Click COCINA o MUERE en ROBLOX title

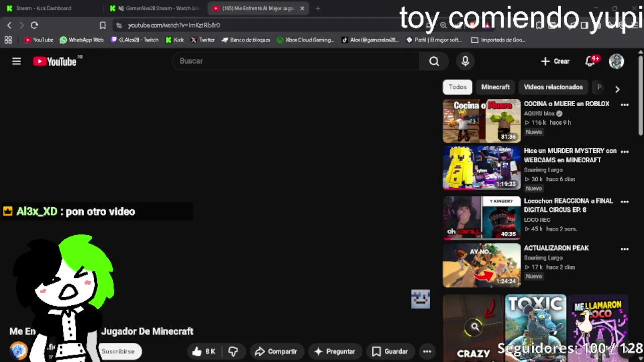point(567,104)
